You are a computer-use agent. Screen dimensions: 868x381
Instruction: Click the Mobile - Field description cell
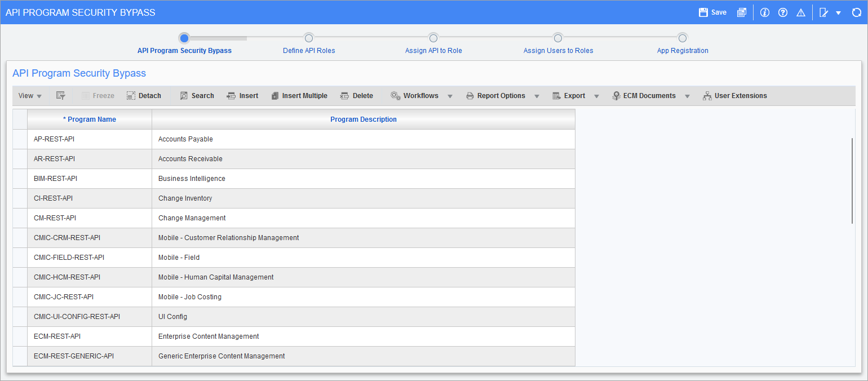coord(364,258)
